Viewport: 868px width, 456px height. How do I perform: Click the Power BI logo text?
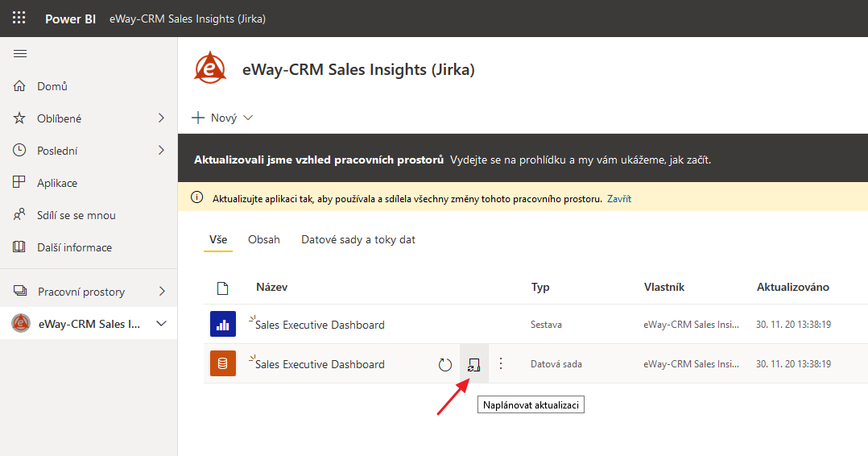coord(70,19)
